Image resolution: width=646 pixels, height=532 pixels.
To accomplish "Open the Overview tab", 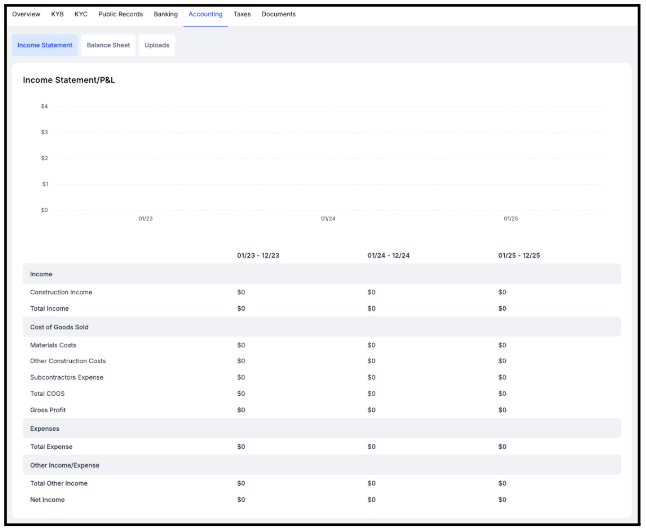I will (26, 14).
